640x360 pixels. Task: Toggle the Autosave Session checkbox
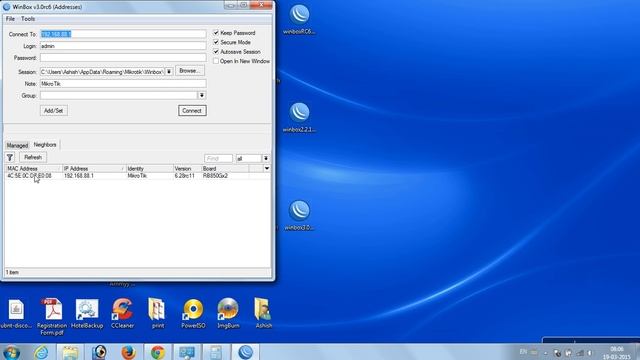click(x=216, y=52)
